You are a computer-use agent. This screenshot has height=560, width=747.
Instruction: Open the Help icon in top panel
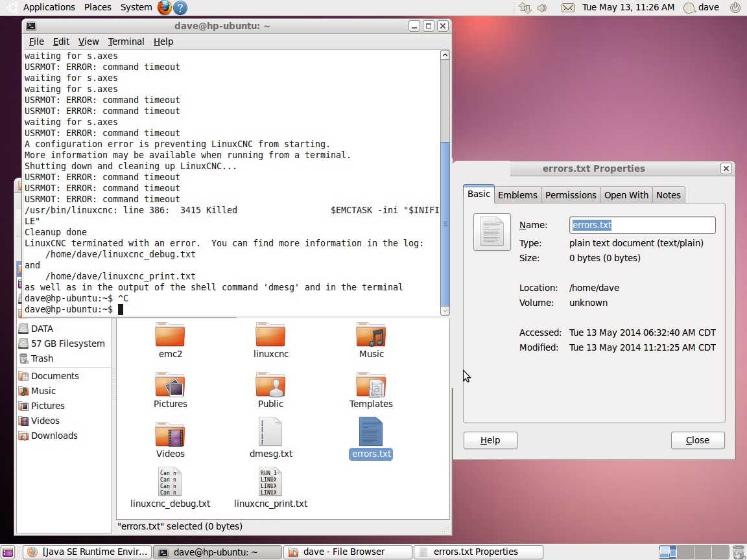pyautogui.click(x=180, y=8)
